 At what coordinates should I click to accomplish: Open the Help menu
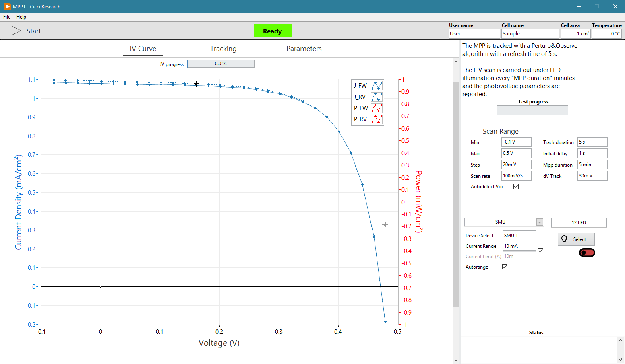pos(21,17)
